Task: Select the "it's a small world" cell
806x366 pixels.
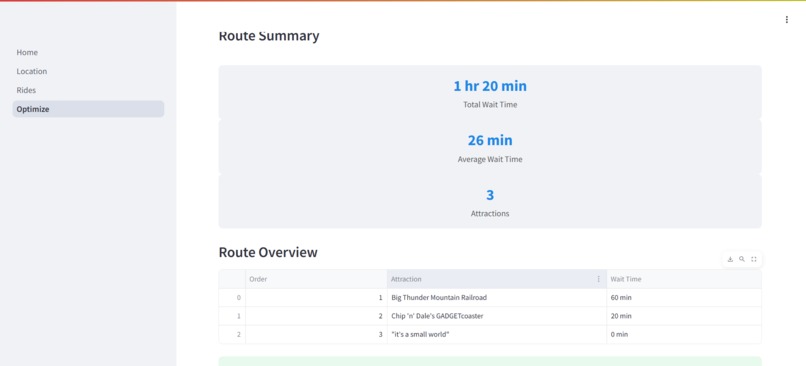Action: tap(497, 335)
